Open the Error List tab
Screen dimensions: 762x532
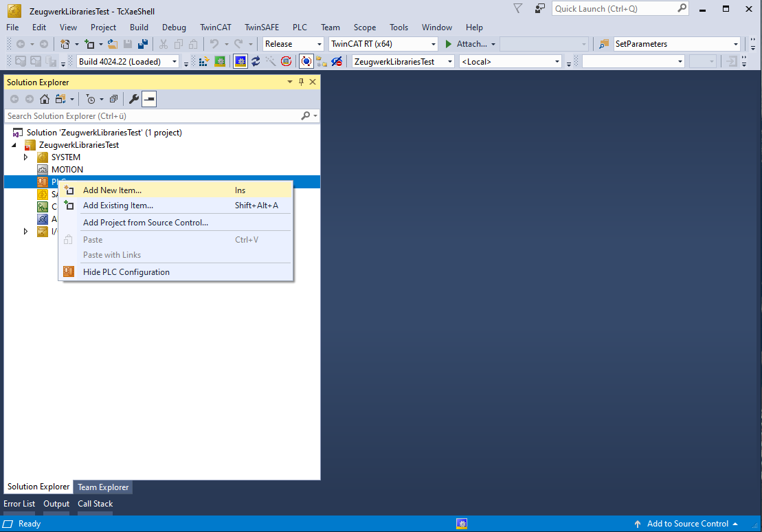(19, 504)
